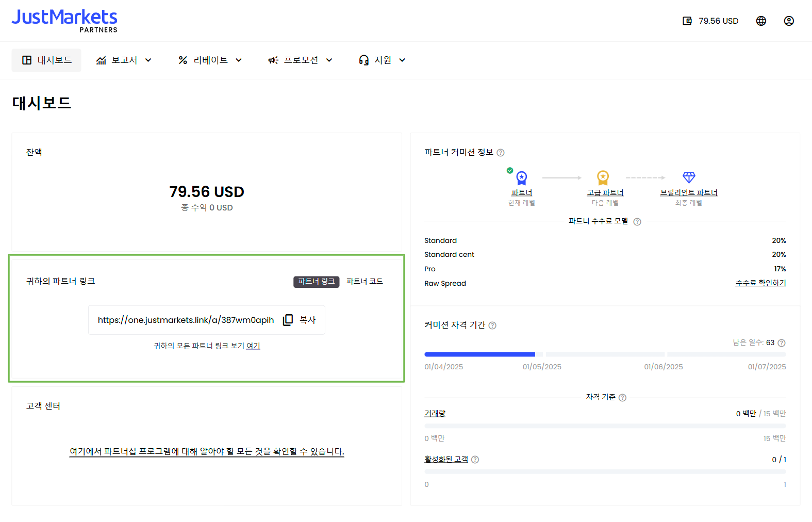Click the 프로모션 megaphone icon
Screen dimensions: 812x522
(x=273, y=60)
